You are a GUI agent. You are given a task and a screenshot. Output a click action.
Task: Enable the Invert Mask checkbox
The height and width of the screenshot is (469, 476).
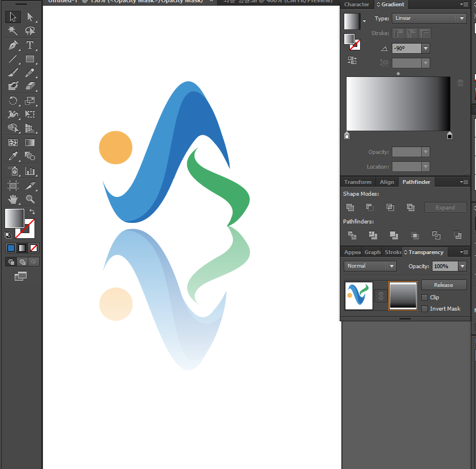coord(425,309)
